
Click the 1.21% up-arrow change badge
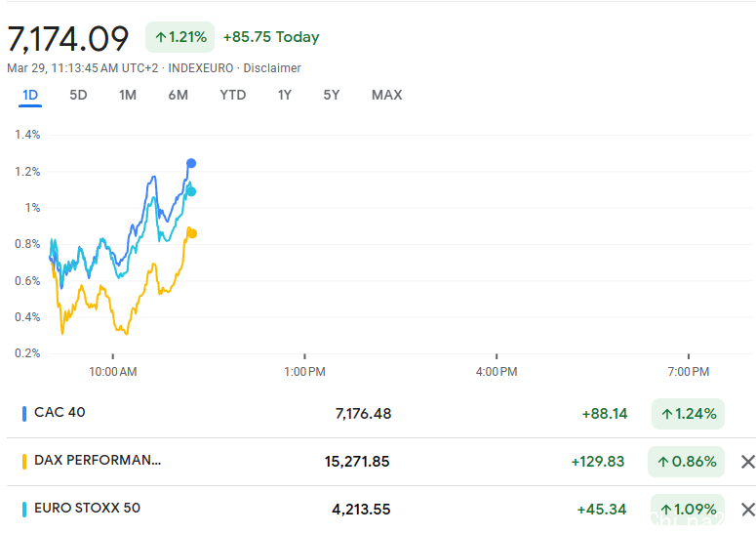[179, 37]
